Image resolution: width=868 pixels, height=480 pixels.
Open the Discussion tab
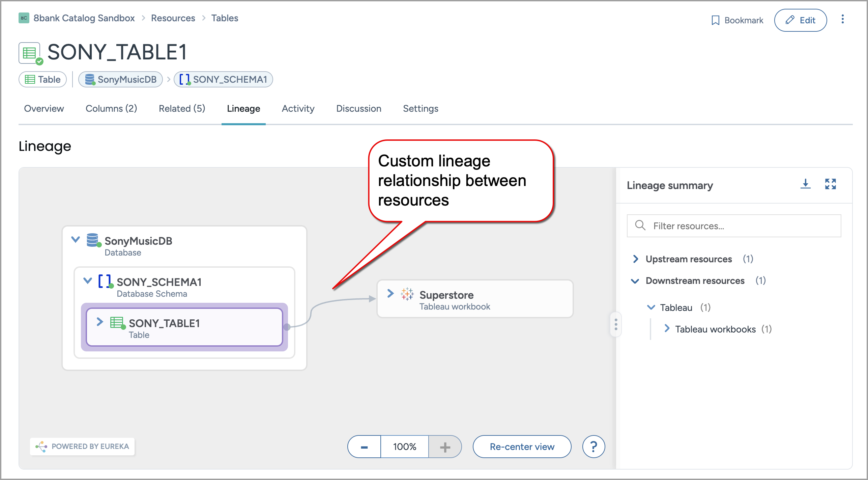click(x=359, y=108)
